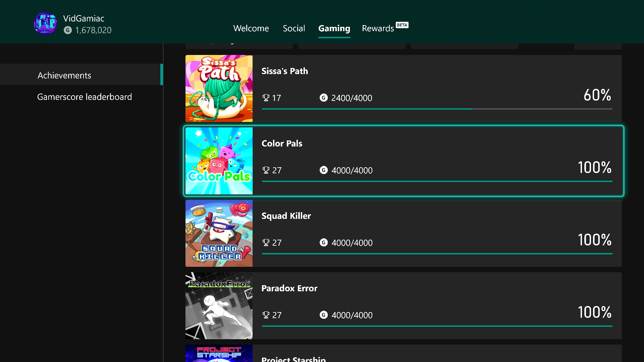Click the VidGamiac profile avatar
Image resolution: width=644 pixels, height=362 pixels.
(x=45, y=23)
